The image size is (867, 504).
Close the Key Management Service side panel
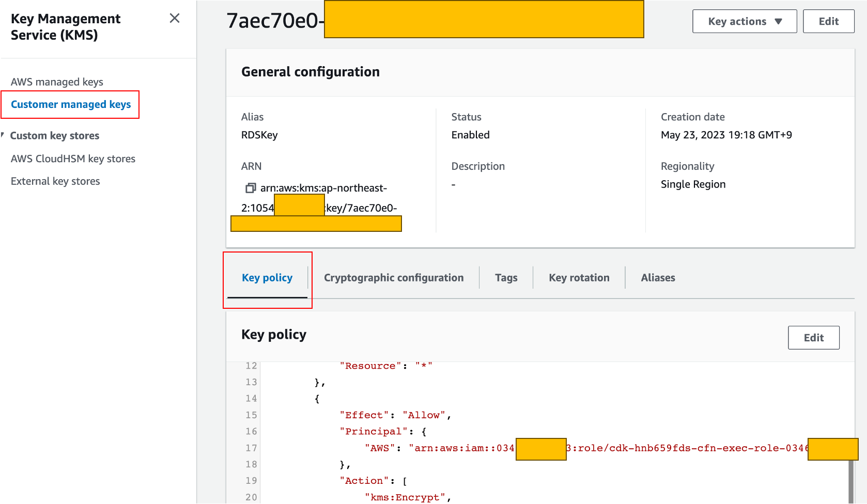[175, 19]
